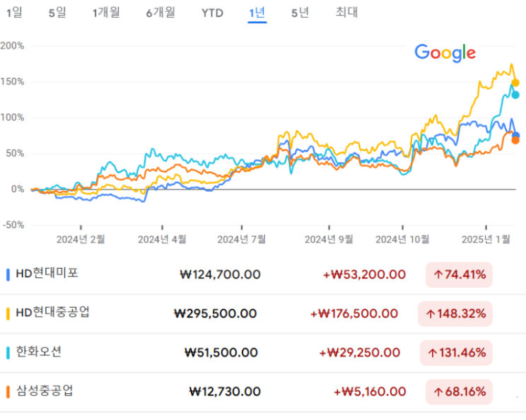Click the cyan 한화오션 legend color bar
The height and width of the screenshot is (420, 526).
(8, 353)
